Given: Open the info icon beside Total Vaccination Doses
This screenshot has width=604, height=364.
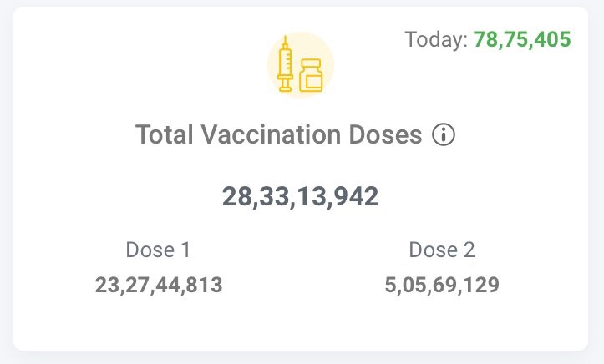Looking at the screenshot, I should click(x=444, y=134).
